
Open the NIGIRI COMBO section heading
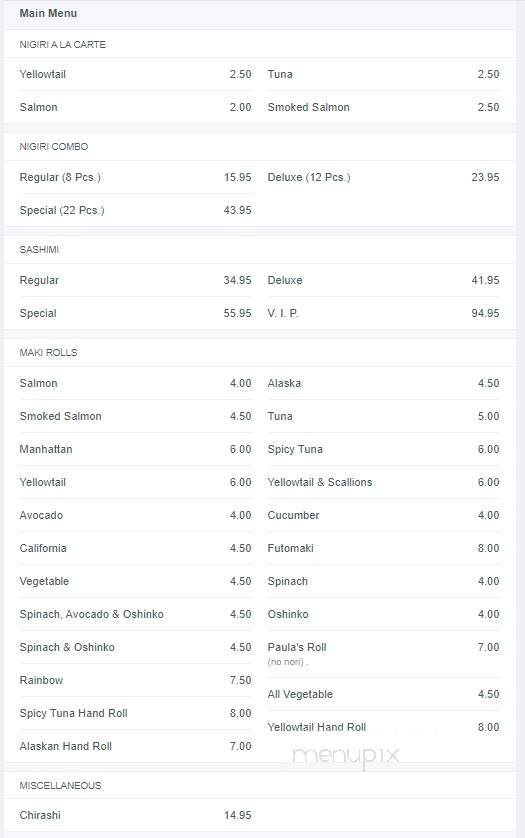tap(53, 147)
